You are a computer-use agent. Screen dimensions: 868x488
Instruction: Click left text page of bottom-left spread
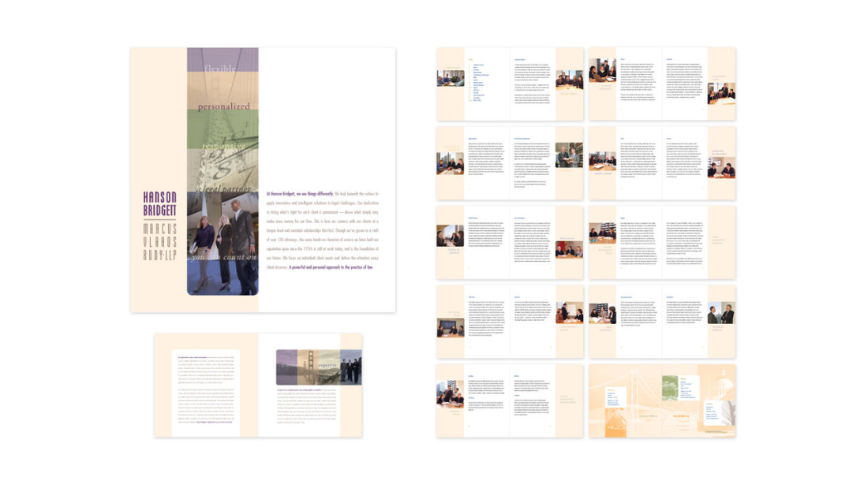[x=206, y=386]
